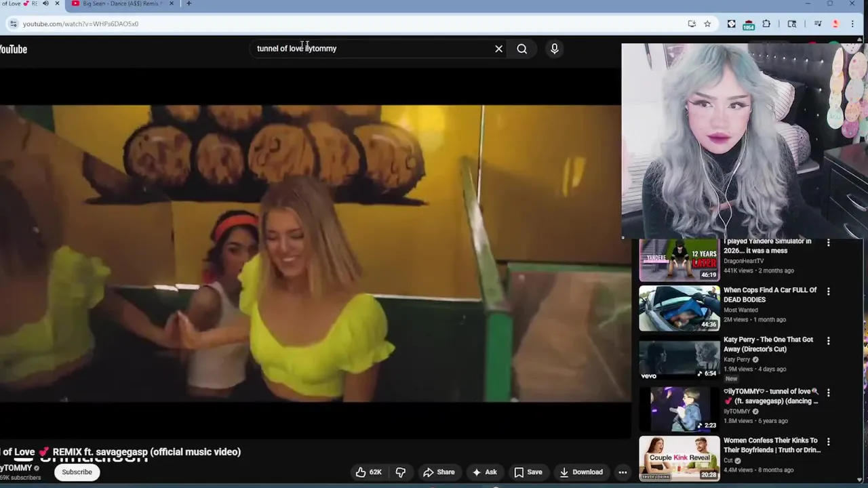Bookmark this page with the star icon
868x488 pixels.
point(707,24)
